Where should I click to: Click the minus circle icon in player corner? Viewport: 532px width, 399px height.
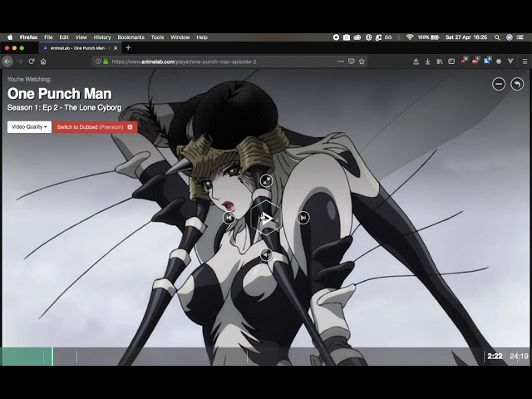click(499, 84)
